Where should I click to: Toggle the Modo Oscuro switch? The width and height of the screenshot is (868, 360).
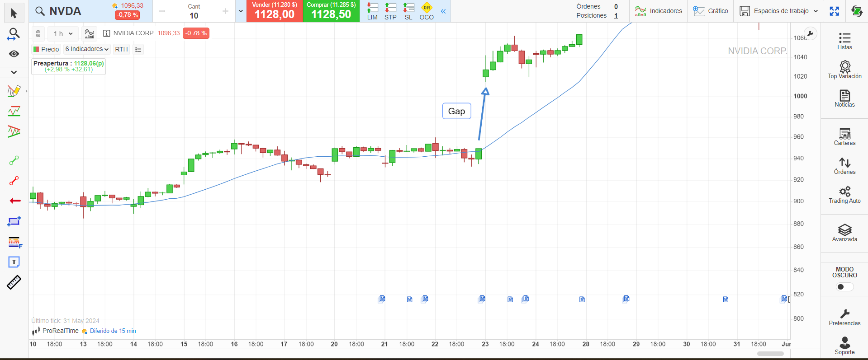click(844, 287)
